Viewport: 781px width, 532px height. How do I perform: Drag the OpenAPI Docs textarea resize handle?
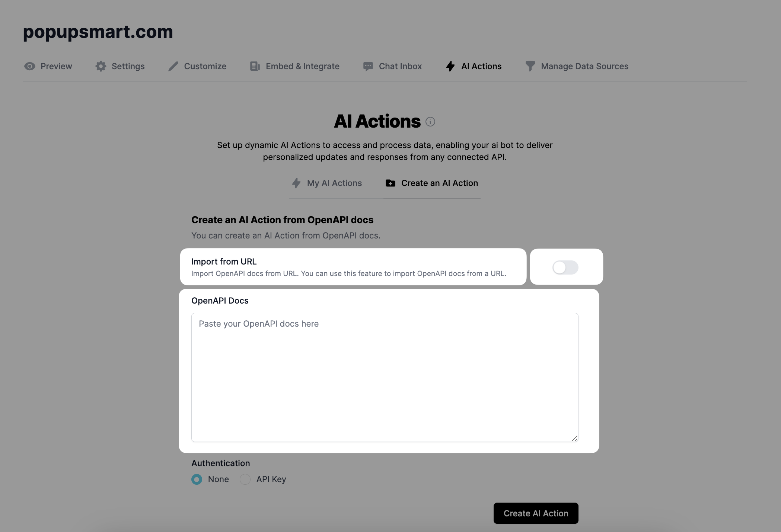tap(574, 438)
